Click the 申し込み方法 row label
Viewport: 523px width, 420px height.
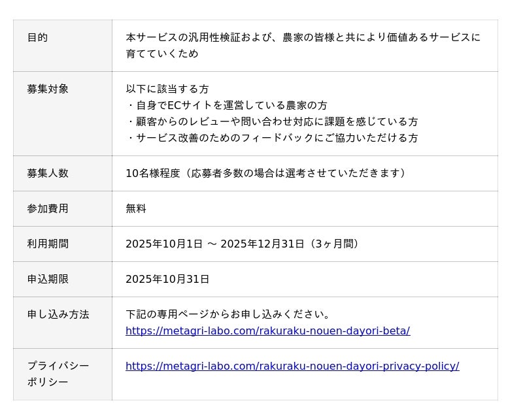58,315
